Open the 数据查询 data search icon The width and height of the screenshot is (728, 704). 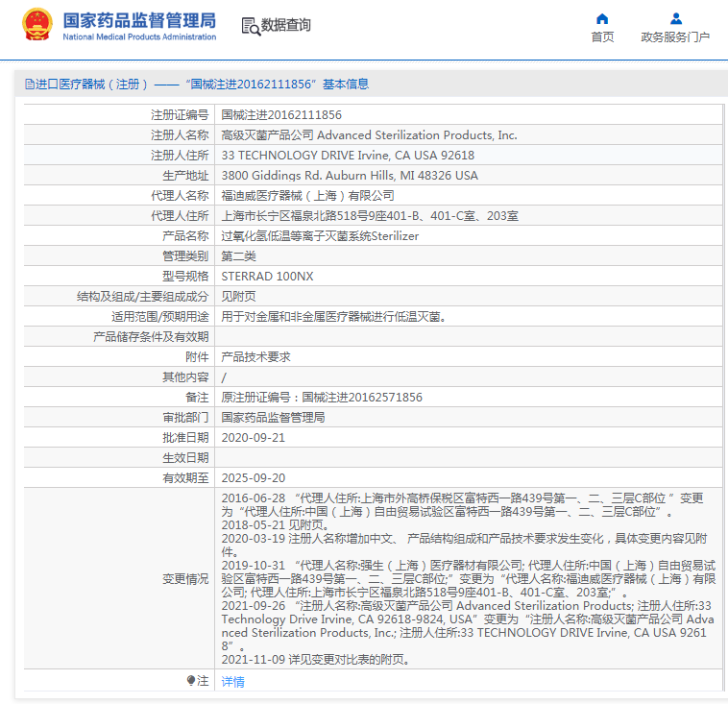pos(251,26)
